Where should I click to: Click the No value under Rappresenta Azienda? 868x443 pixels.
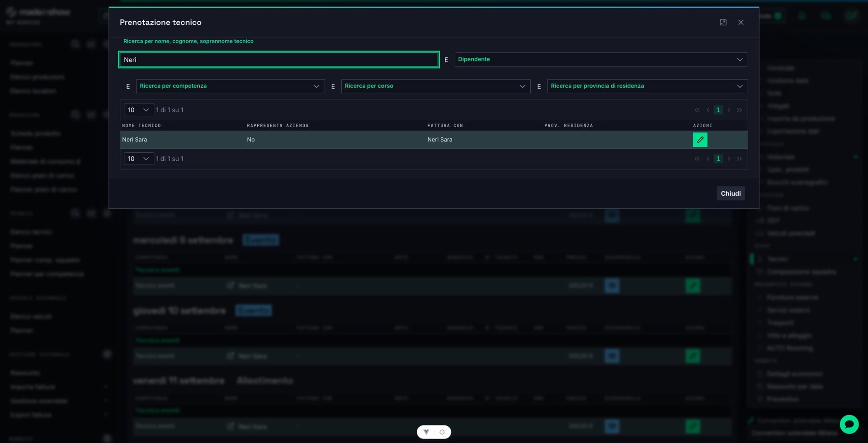(251, 140)
